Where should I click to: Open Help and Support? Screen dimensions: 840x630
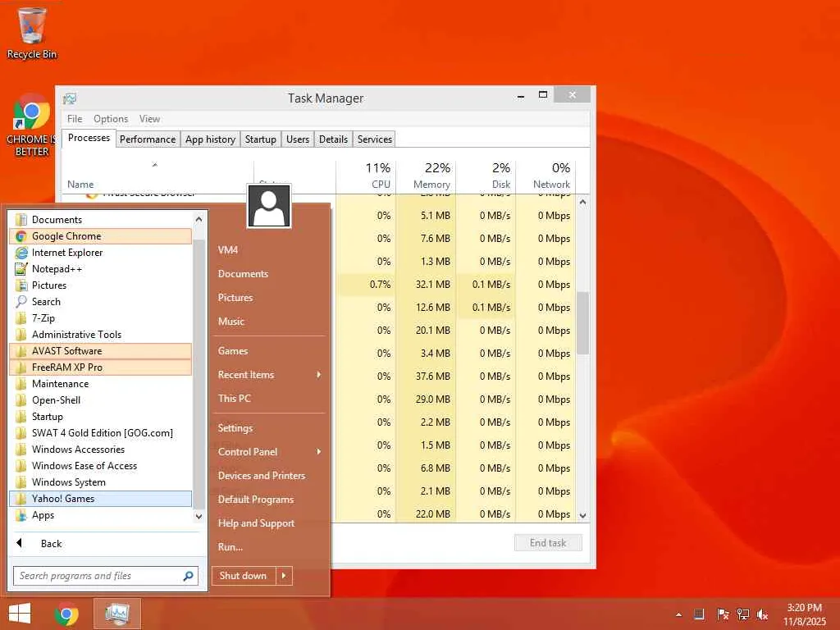point(269,523)
